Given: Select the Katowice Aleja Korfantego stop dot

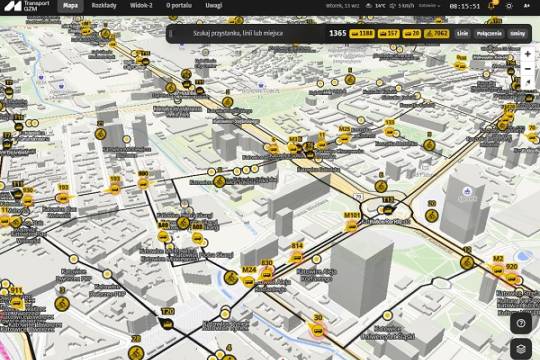Looking at the screenshot, I should (x=316, y=259).
